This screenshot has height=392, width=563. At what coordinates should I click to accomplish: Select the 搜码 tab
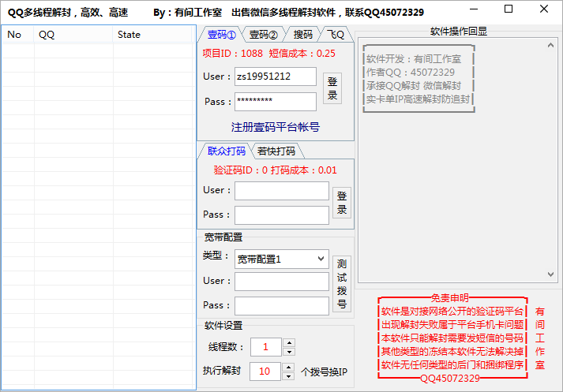[302, 35]
